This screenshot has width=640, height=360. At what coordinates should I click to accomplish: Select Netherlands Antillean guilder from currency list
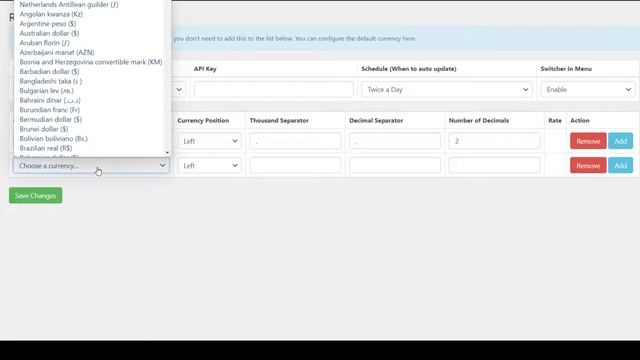(x=69, y=4)
